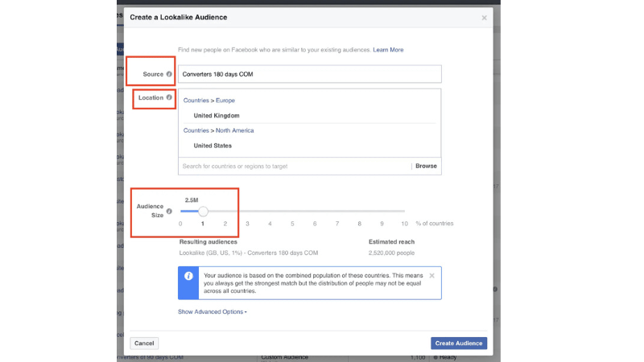Open the Learn More link
Image resolution: width=644 pixels, height=362 pixels.
(388, 50)
